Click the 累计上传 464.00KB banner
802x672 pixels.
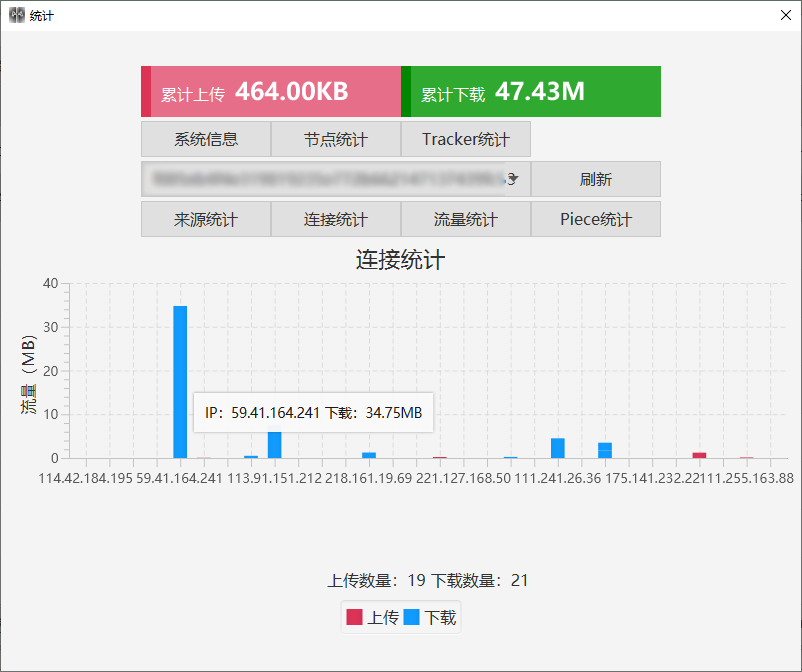(x=271, y=91)
